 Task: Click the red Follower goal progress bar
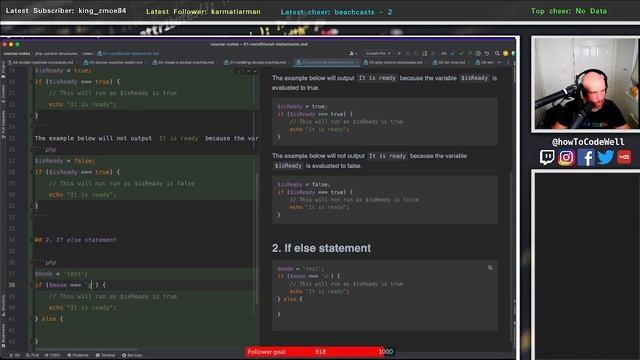[315, 352]
